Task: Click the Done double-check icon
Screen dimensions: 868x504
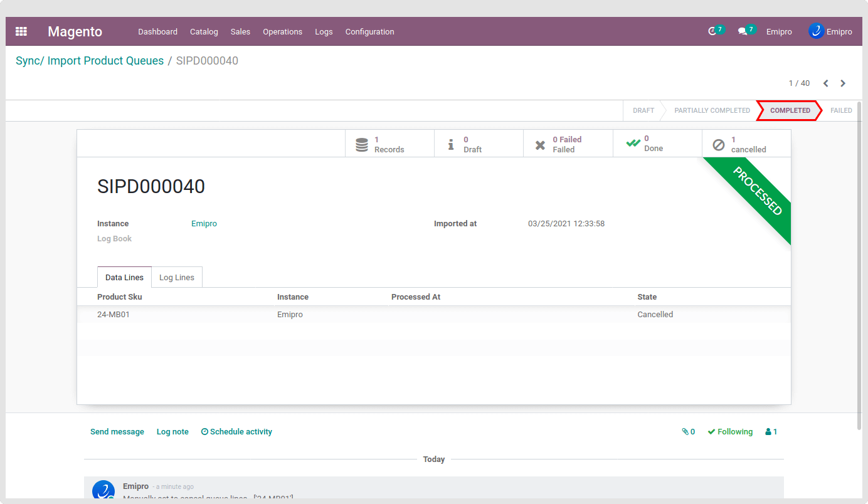Action: (x=633, y=143)
